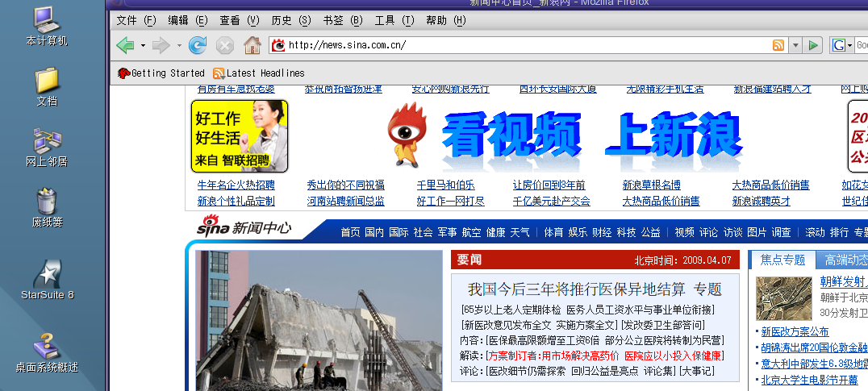The height and width of the screenshot is (391, 868).
Task: Open the 让房价回到3年前 link
Action: point(549,185)
